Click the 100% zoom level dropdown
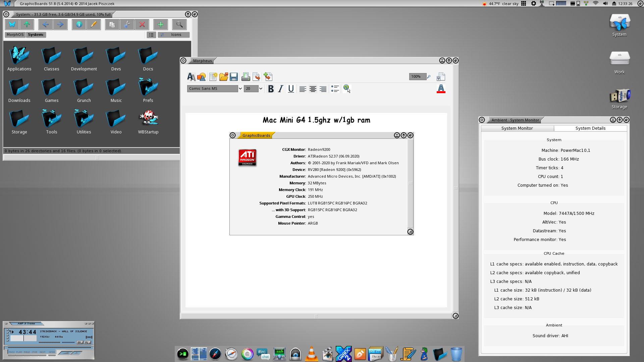Viewport: 644px width, 362px height. click(x=417, y=76)
